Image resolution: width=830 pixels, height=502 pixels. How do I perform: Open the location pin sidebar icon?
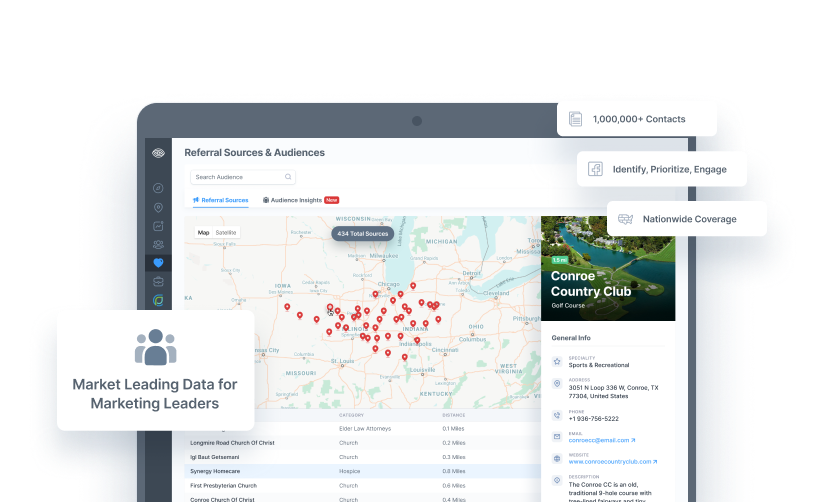click(158, 208)
